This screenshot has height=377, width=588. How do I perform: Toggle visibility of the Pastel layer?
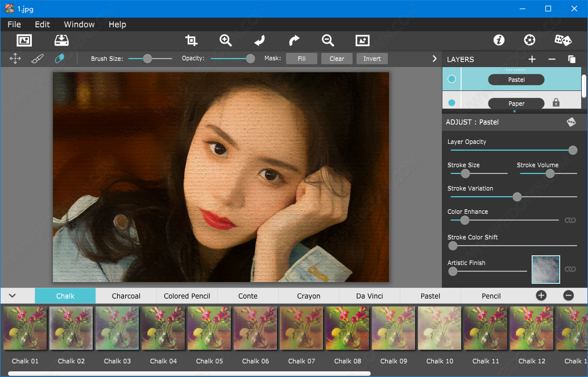(452, 79)
